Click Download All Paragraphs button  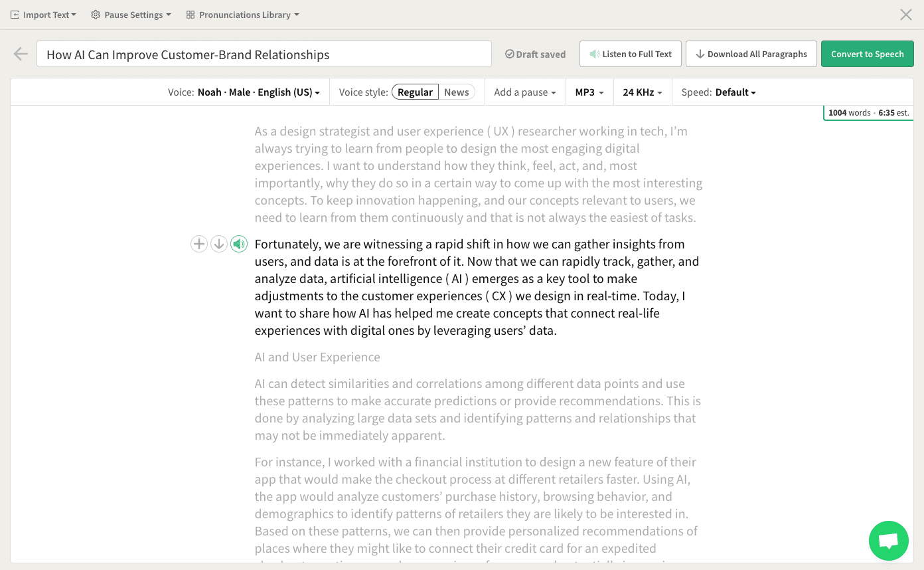click(751, 54)
